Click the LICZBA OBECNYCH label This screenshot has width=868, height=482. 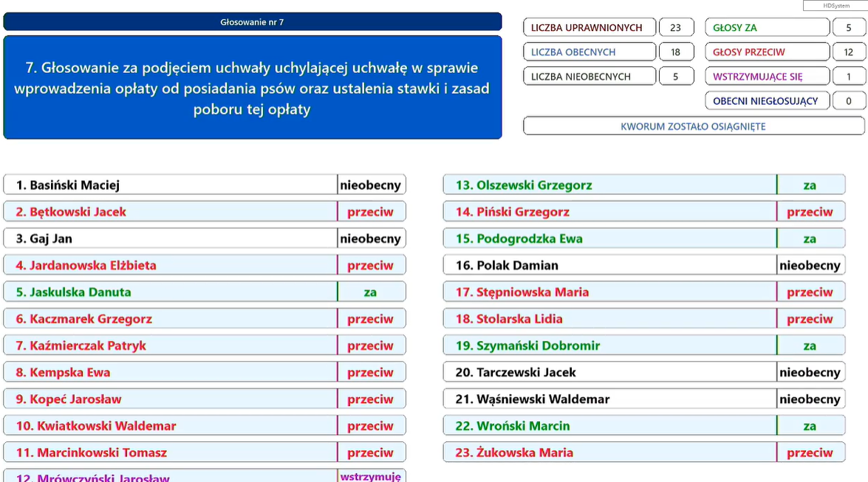pos(589,52)
